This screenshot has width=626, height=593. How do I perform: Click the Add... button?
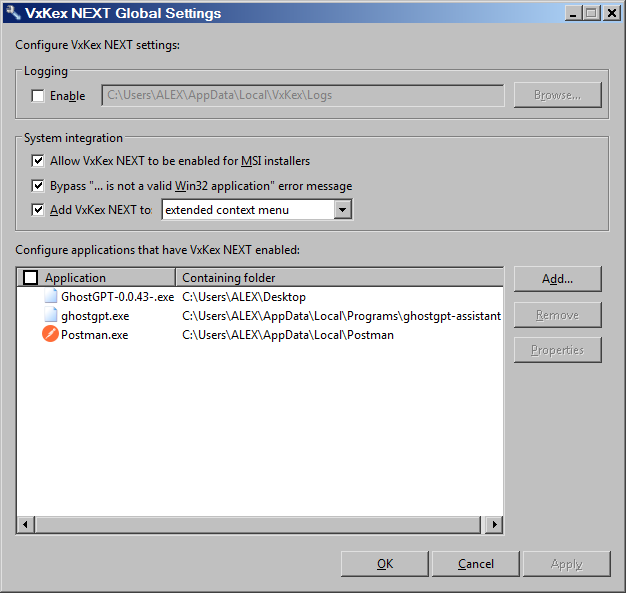pos(557,279)
